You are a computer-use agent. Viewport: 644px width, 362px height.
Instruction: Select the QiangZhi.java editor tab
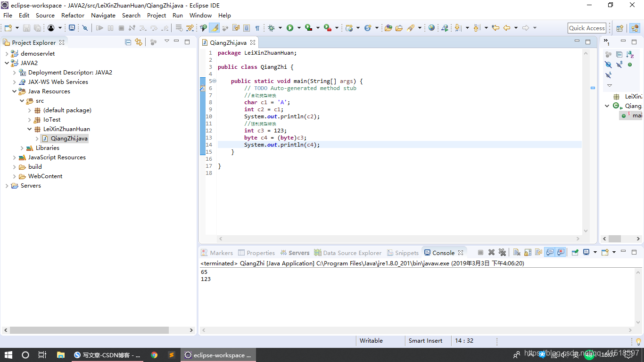pos(228,42)
